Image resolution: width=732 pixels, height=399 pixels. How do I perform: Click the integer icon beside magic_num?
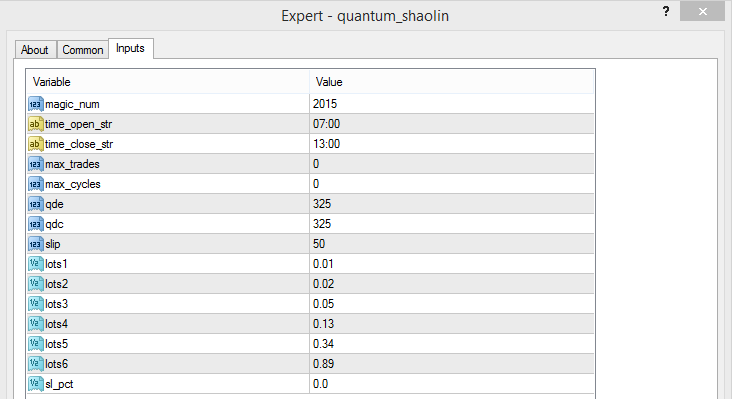click(36, 104)
